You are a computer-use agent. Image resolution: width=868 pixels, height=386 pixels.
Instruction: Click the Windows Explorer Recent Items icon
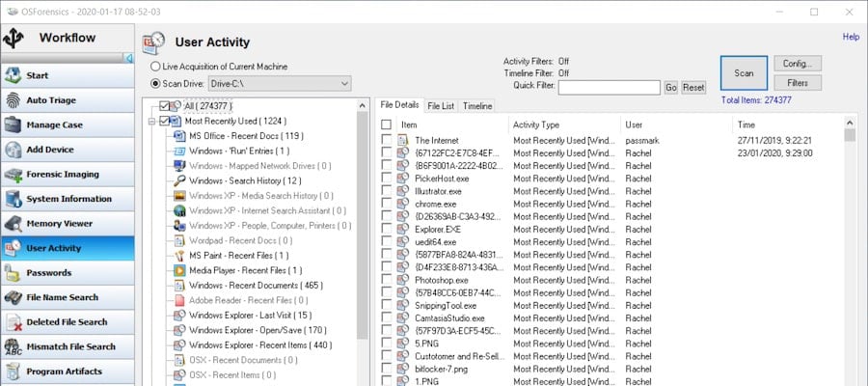click(179, 345)
